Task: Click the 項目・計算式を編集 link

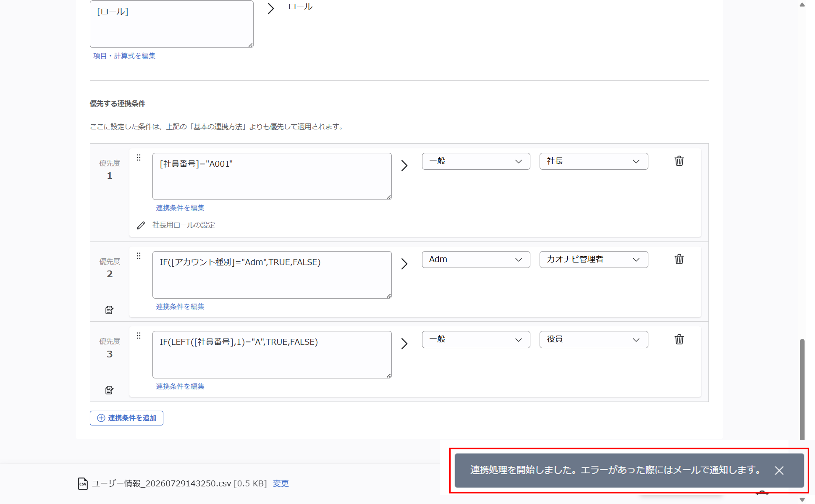Action: point(124,56)
